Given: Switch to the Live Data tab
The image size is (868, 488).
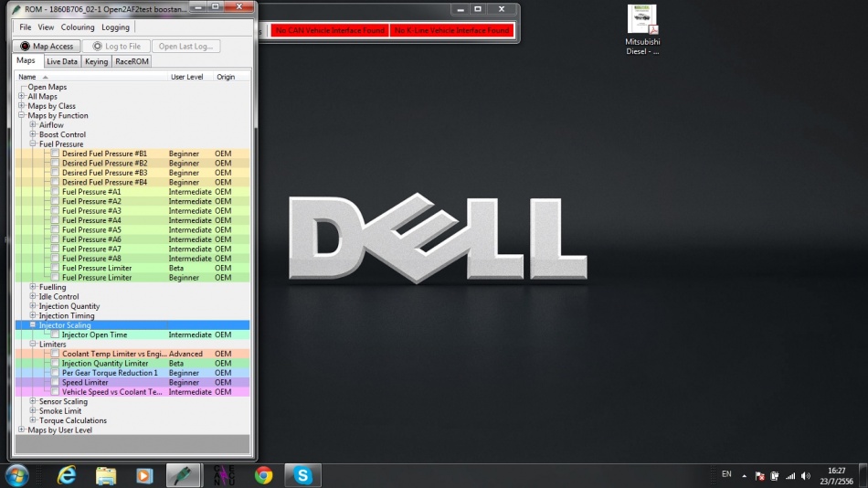Looking at the screenshot, I should 62,61.
